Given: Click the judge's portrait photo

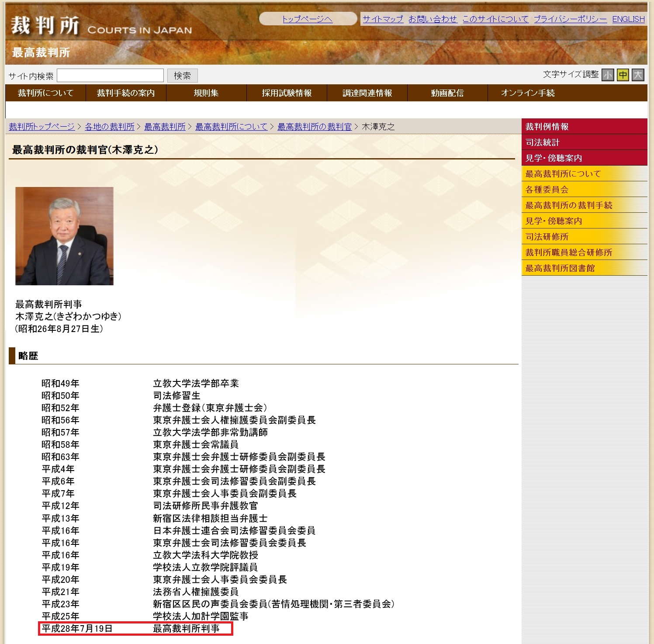Looking at the screenshot, I should coord(64,236).
